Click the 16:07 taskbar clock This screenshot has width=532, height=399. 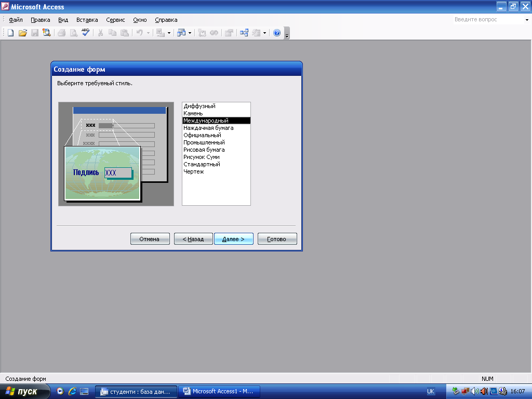[x=517, y=391]
